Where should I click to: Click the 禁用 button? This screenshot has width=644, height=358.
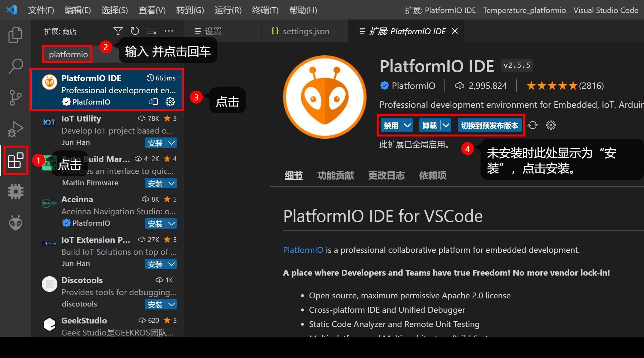(391, 125)
